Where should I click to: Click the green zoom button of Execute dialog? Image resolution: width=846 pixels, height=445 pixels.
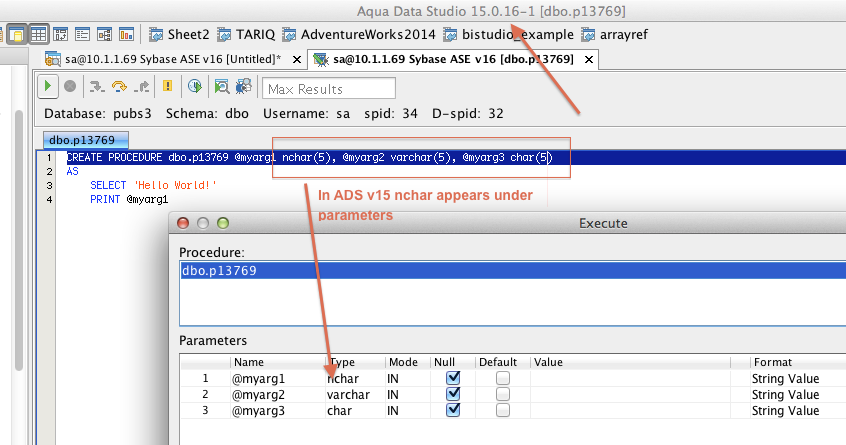(x=223, y=223)
